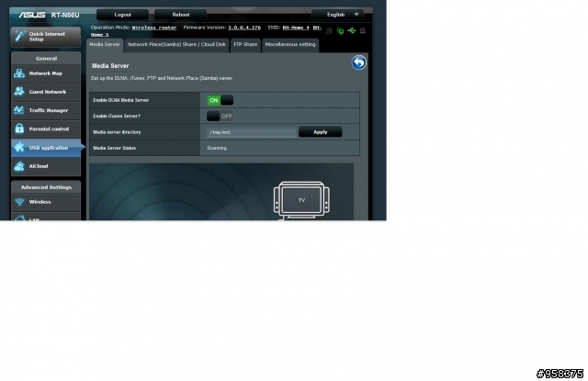Click the Advanced Settings section header

click(46, 187)
